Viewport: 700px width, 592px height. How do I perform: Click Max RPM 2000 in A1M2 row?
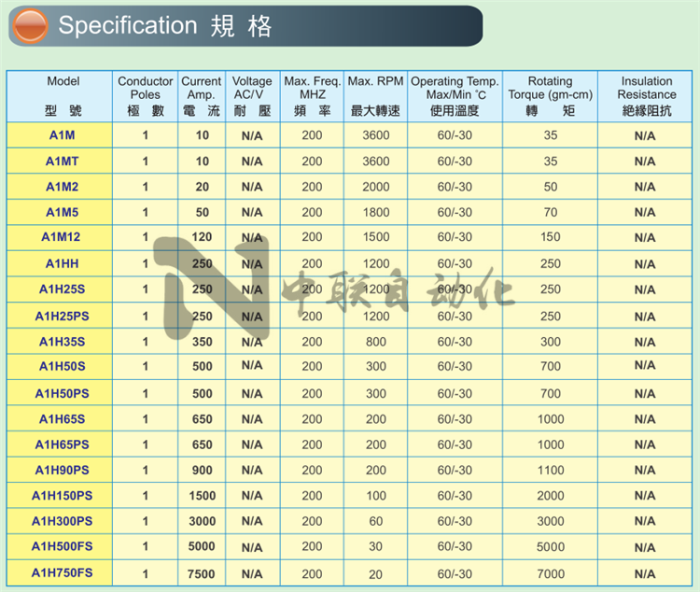[x=376, y=187]
